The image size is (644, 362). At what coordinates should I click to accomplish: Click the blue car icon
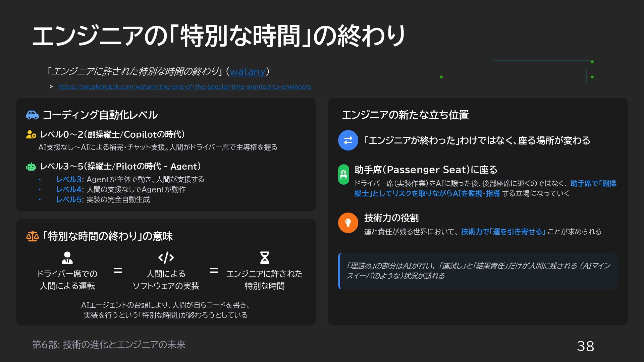(x=33, y=115)
